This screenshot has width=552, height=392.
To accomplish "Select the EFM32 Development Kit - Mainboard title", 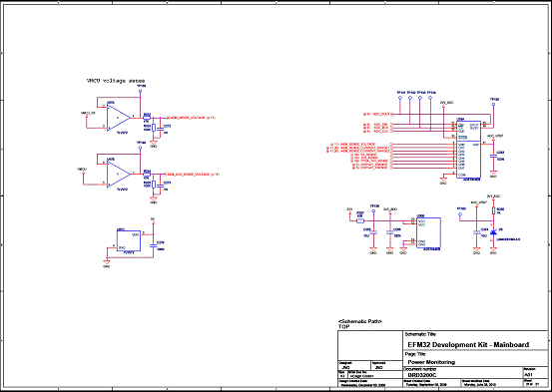I will click(x=468, y=345).
